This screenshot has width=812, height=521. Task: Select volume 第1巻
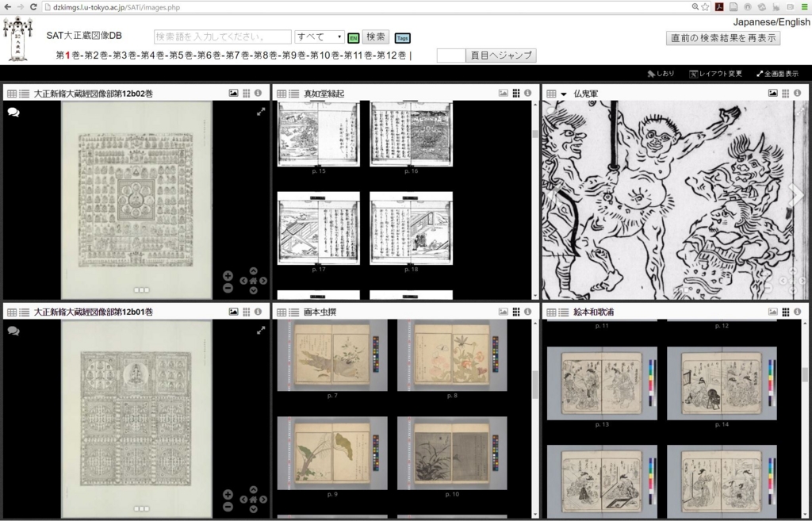click(68, 56)
